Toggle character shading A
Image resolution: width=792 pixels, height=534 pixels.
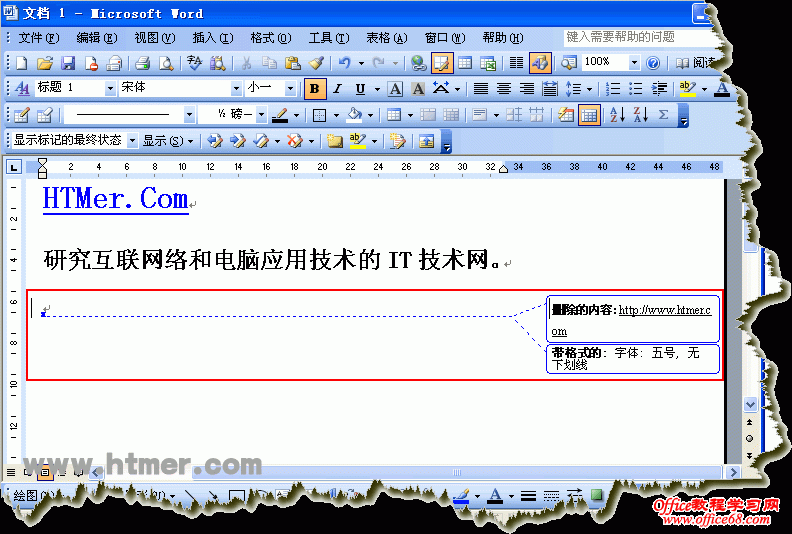[x=418, y=89]
